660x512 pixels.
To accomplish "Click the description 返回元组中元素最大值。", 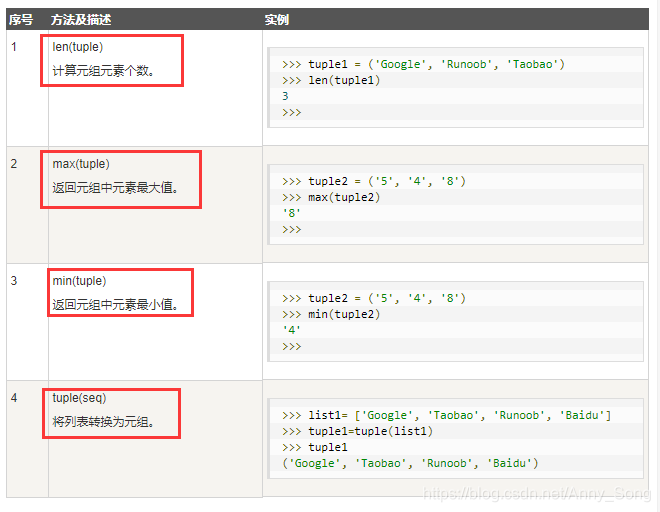I will 116,187.
